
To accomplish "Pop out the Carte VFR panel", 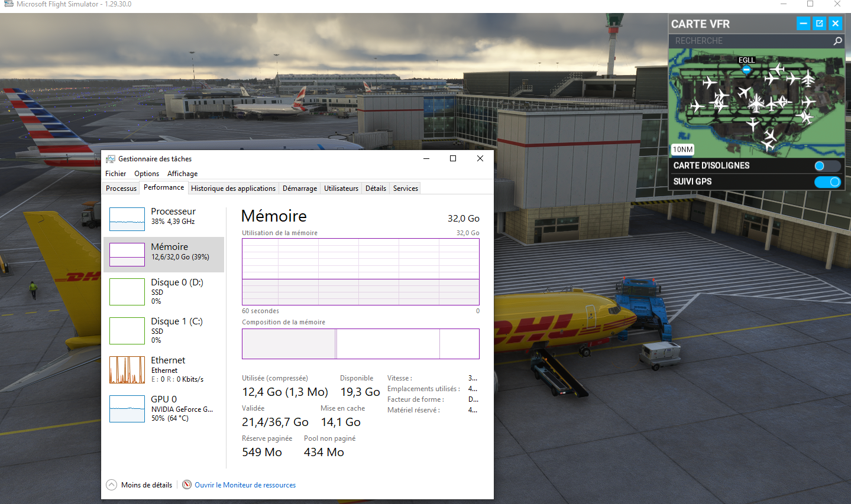I will coord(819,24).
